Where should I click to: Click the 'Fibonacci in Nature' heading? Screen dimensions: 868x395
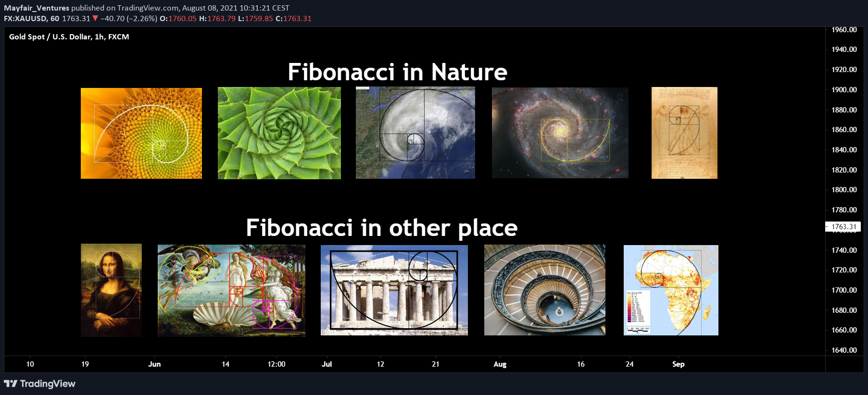(x=397, y=72)
